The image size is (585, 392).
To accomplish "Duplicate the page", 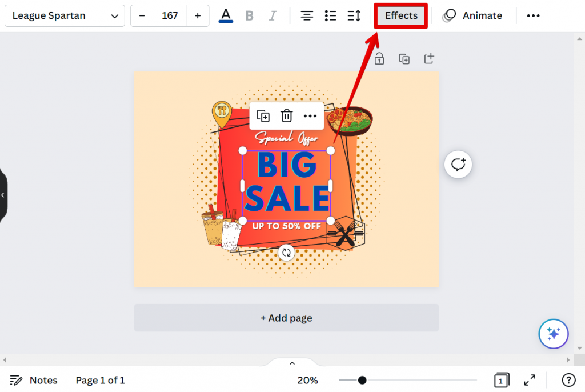I will tap(404, 59).
